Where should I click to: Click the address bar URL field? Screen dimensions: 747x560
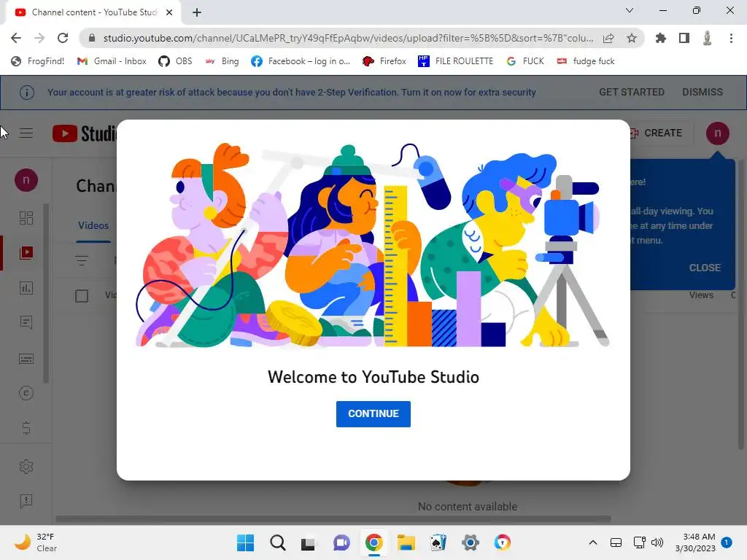[348, 38]
